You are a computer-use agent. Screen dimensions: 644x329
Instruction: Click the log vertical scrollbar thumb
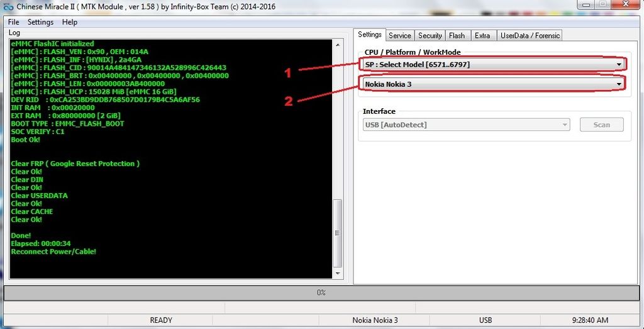(x=337, y=233)
